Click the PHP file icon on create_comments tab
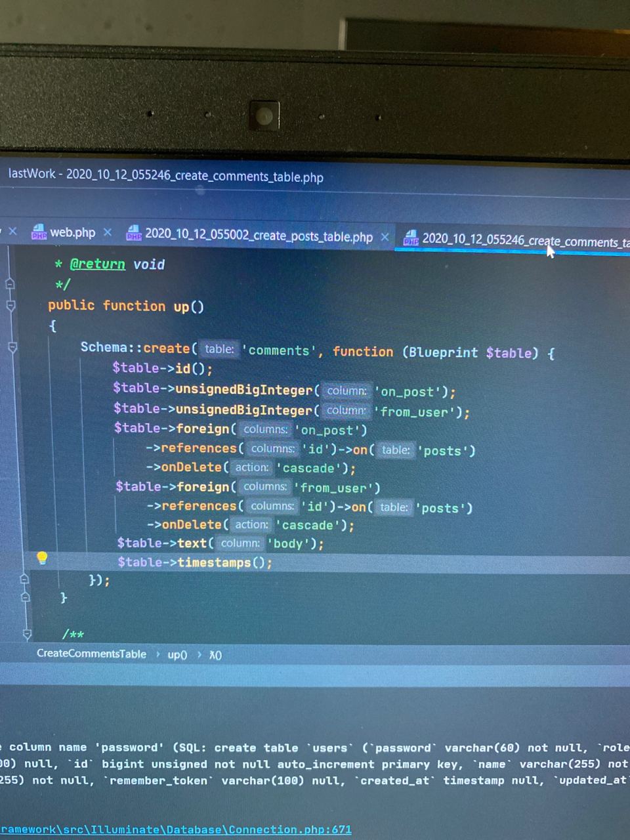The height and width of the screenshot is (840, 630). (x=411, y=238)
